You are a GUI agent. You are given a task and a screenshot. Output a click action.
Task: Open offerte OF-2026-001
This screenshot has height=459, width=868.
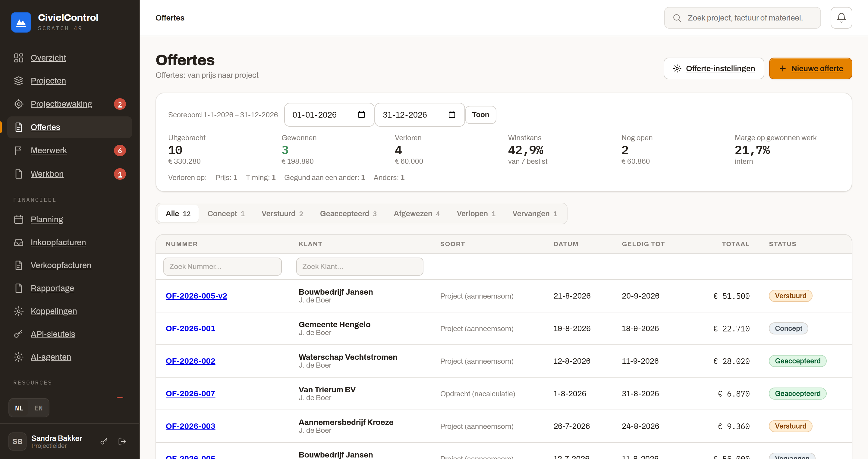190,328
